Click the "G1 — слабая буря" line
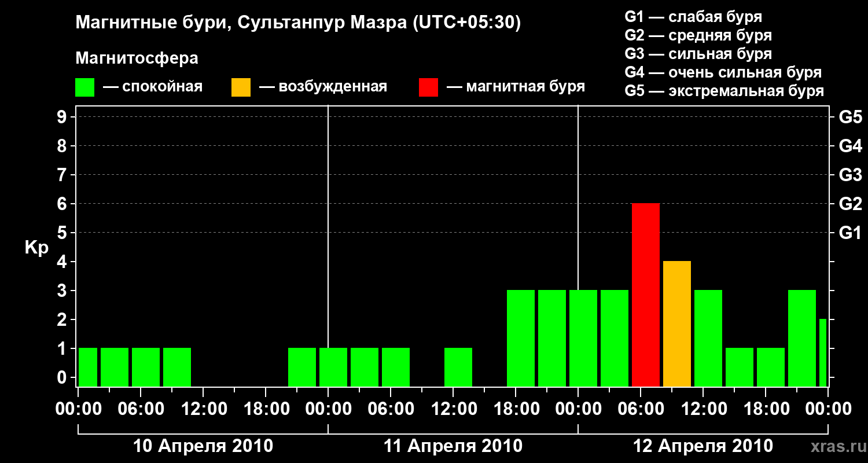The width and height of the screenshot is (868, 463). (x=693, y=17)
